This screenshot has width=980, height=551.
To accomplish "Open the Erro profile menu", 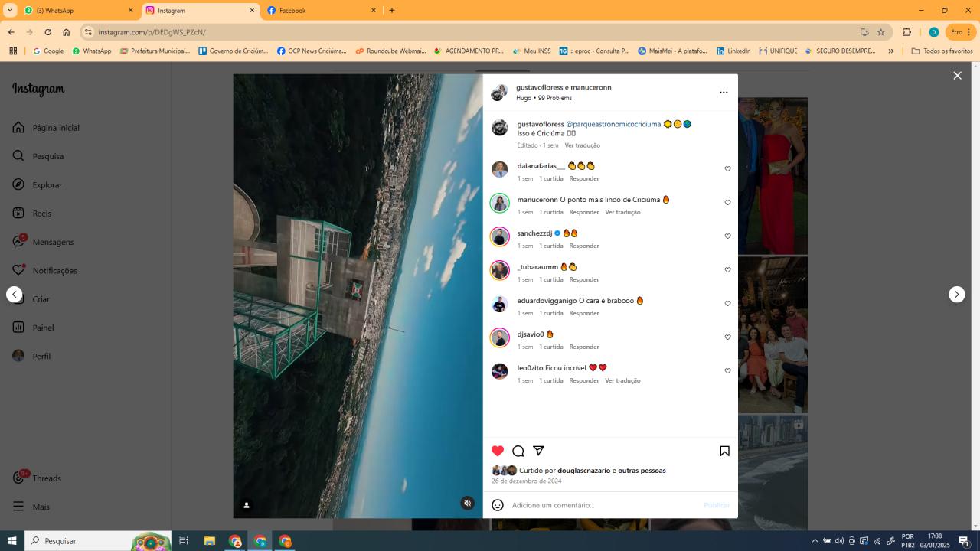I will [x=960, y=32].
